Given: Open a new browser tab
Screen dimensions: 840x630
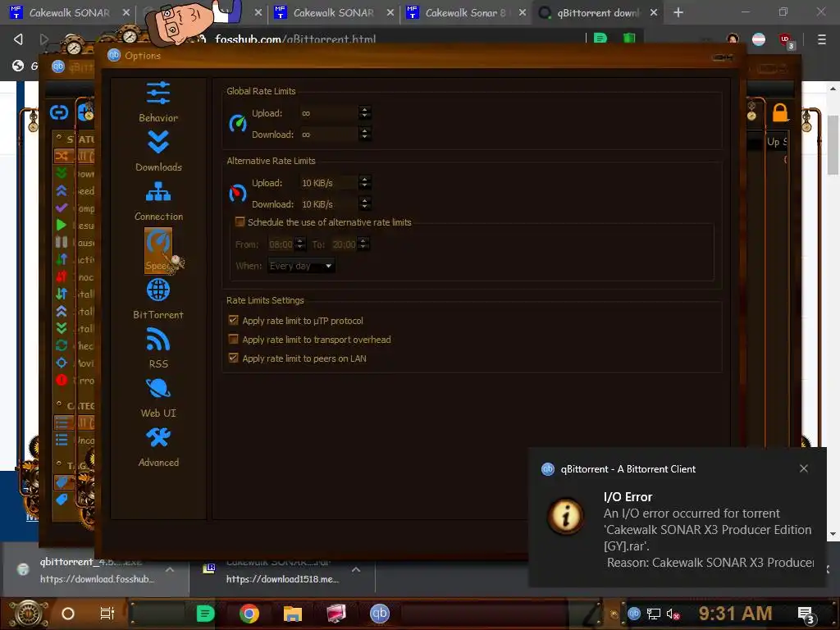Looking at the screenshot, I should click(678, 12).
